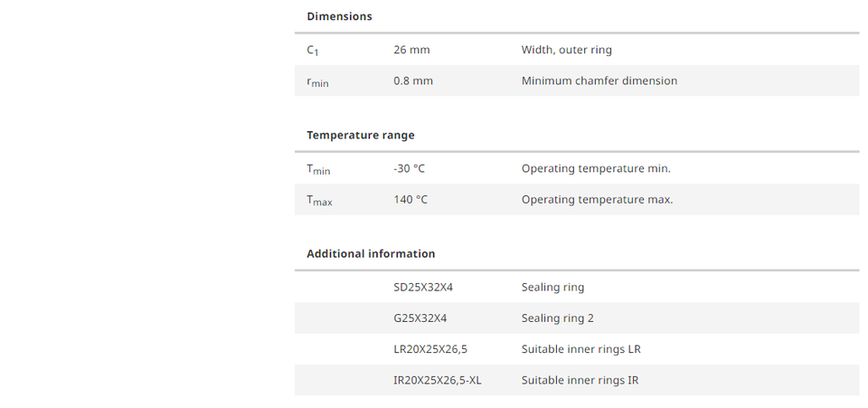
Task: Select the "Operating temperature min." text
Action: point(596,168)
